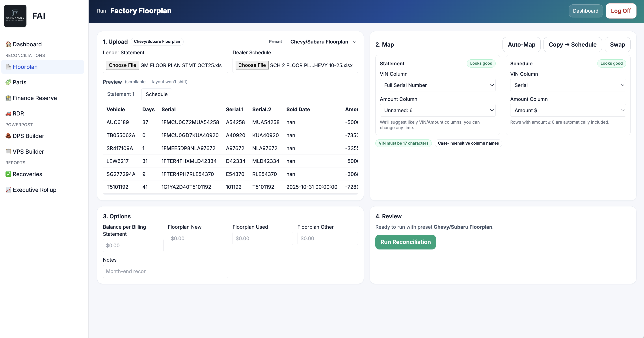Viewport: 644px width, 338px height.
Task: Switch to the Statement 1 preview tab
Action: (121, 94)
